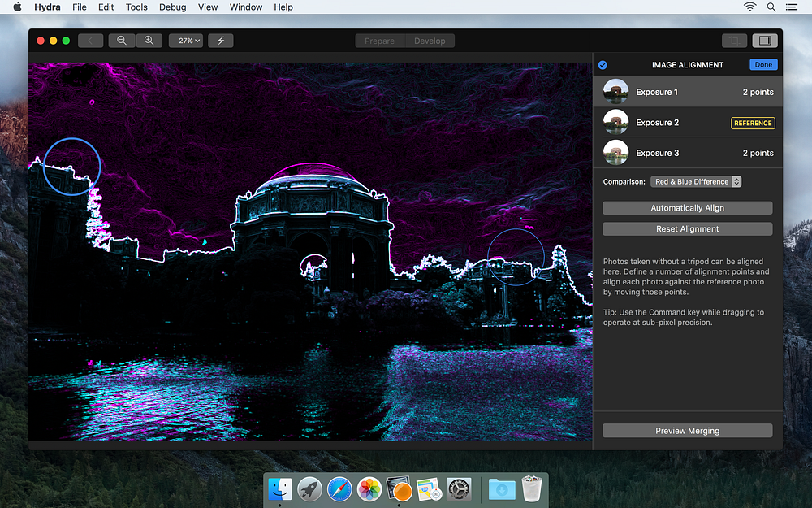Open the Apple menu
This screenshot has height=508, width=812.
coord(17,7)
